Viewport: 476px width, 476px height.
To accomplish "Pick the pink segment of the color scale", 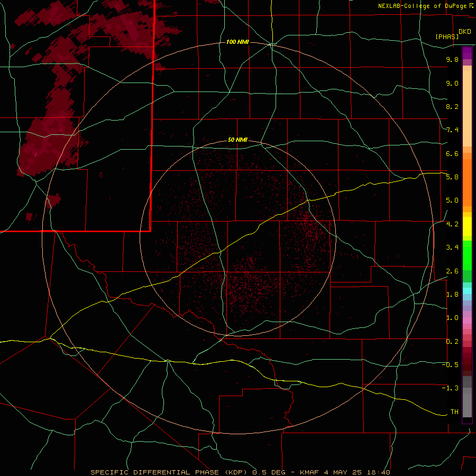I will (x=467, y=321).
